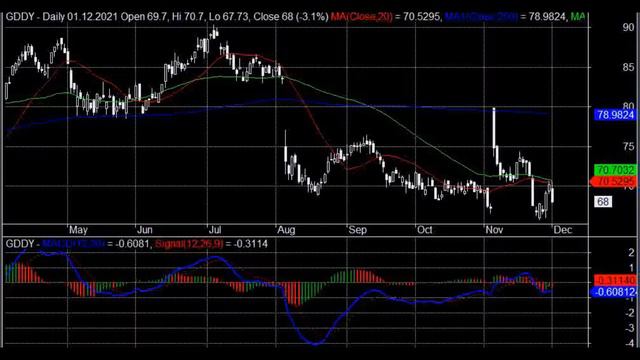Click the -3 label on MACD axis

(629, 328)
